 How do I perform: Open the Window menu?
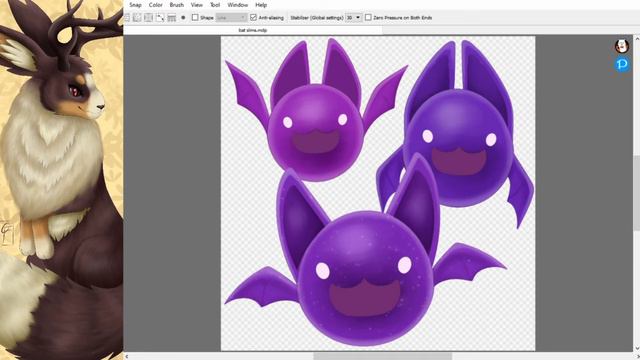[238, 5]
